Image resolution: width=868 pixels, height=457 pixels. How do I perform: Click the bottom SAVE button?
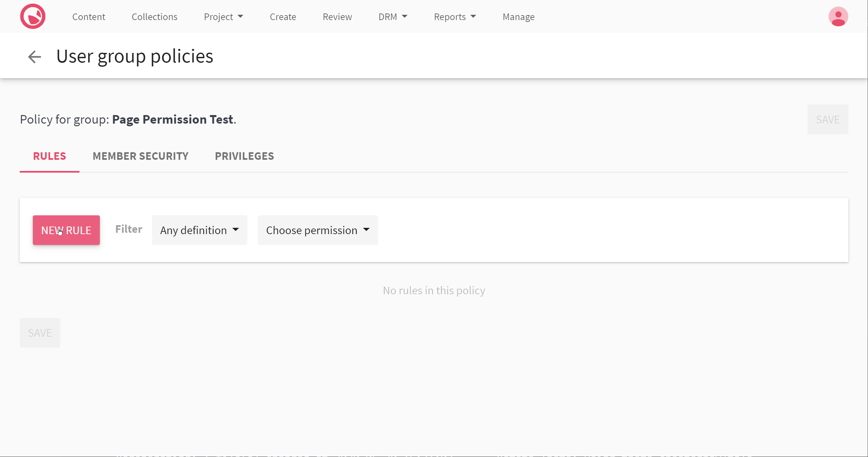40,332
